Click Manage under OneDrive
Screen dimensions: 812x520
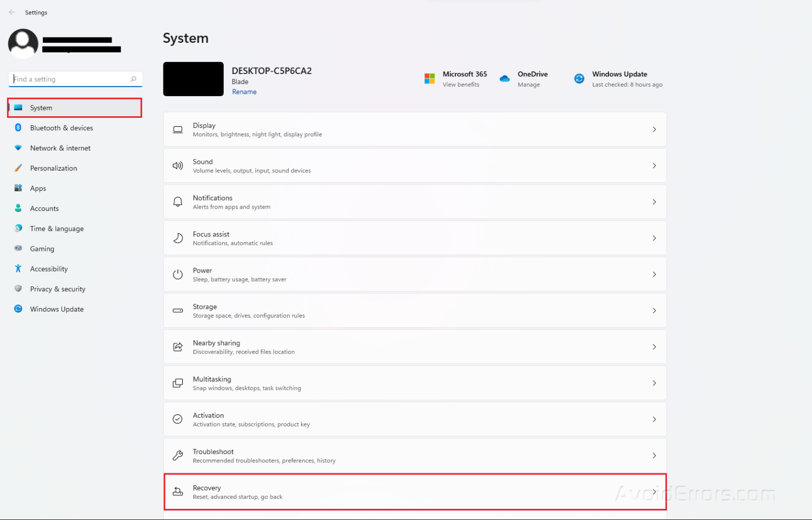[x=529, y=85]
